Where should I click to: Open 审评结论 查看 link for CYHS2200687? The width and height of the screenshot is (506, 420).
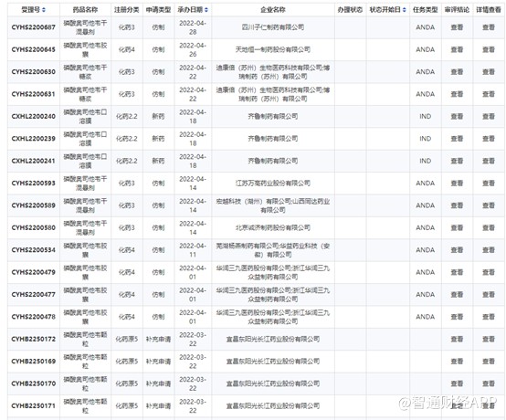click(457, 27)
